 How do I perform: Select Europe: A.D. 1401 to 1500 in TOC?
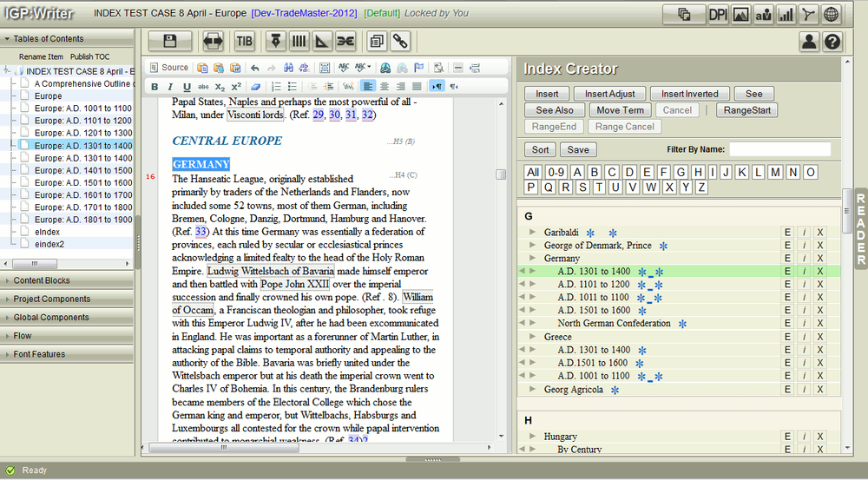(83, 170)
